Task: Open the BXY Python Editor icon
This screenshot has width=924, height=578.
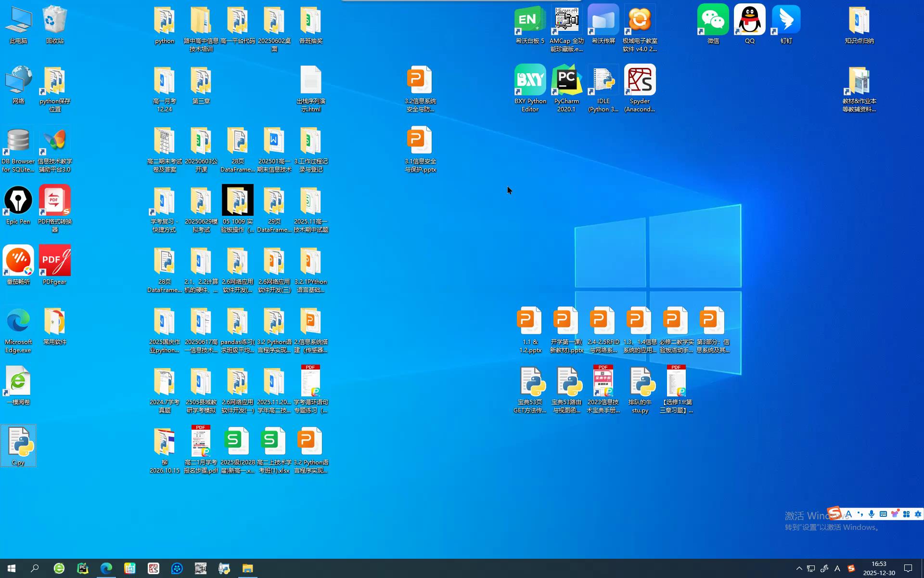Action: [530, 80]
